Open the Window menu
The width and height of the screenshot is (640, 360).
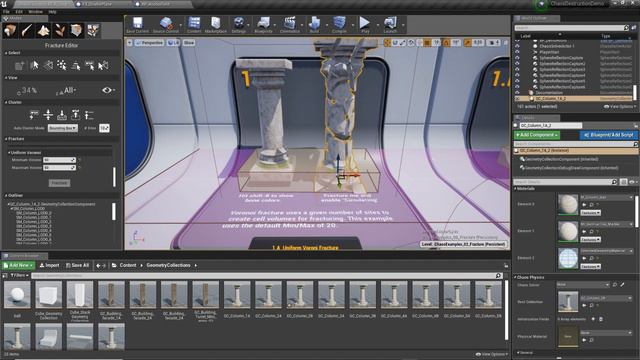click(35, 12)
